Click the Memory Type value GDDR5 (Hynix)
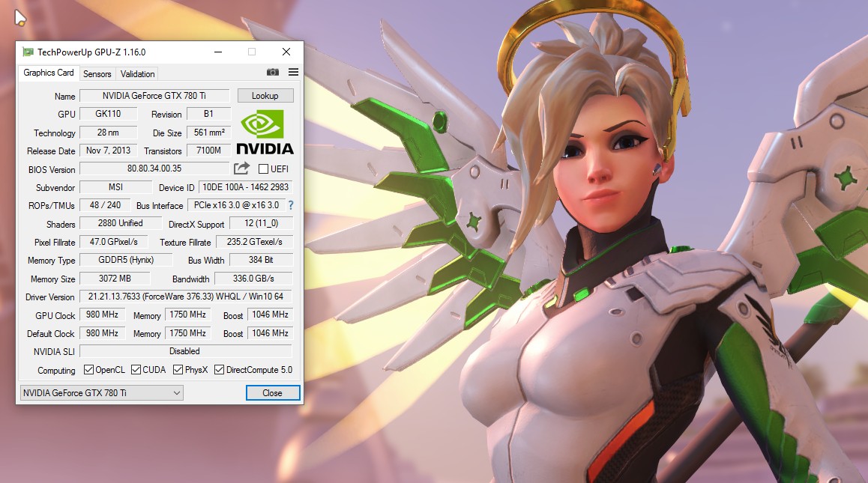The image size is (868, 483). point(126,260)
